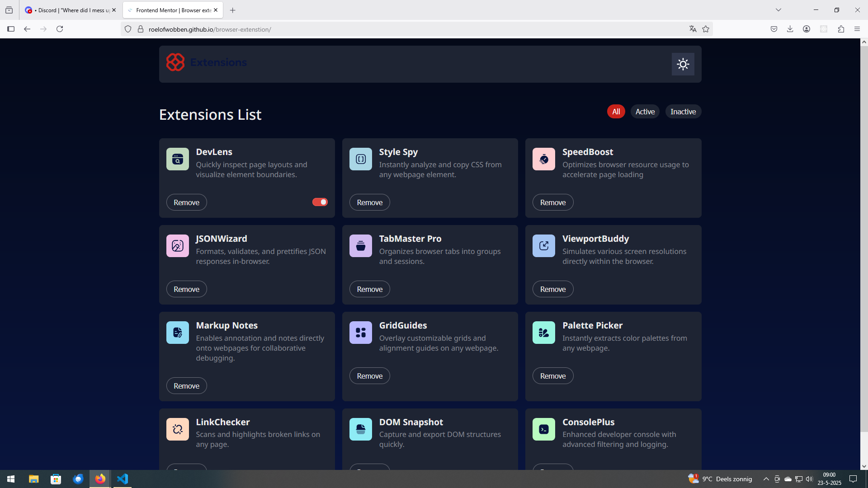
Task: Show only Active extensions
Action: (645, 112)
